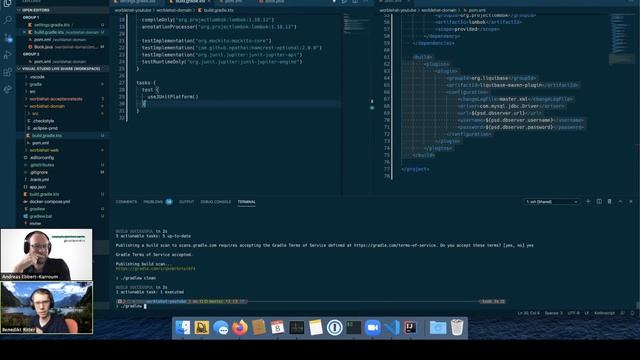The height and width of the screenshot is (360, 640).
Task: Click the Ln/Col cursor position indicator
Action: click(529, 313)
